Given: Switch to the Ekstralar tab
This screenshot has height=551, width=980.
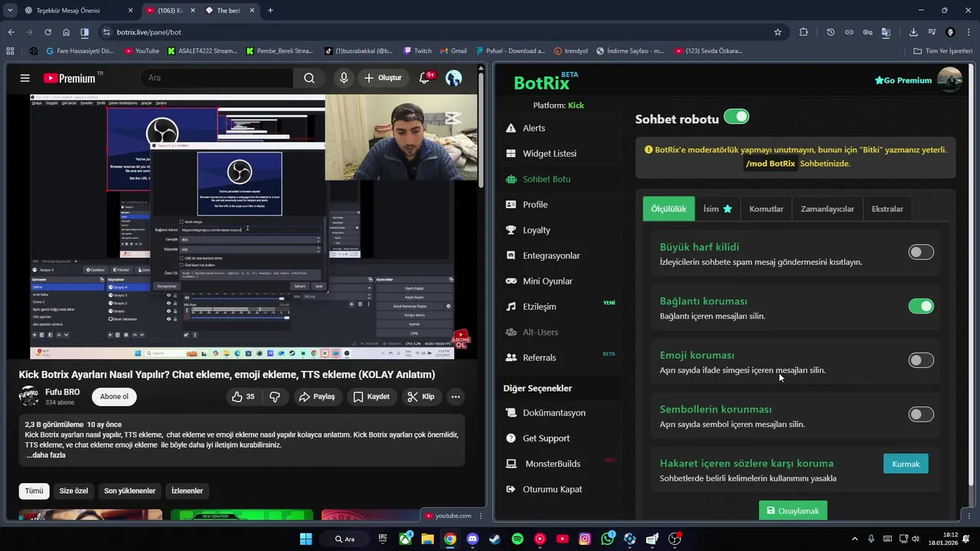Looking at the screenshot, I should coord(887,209).
